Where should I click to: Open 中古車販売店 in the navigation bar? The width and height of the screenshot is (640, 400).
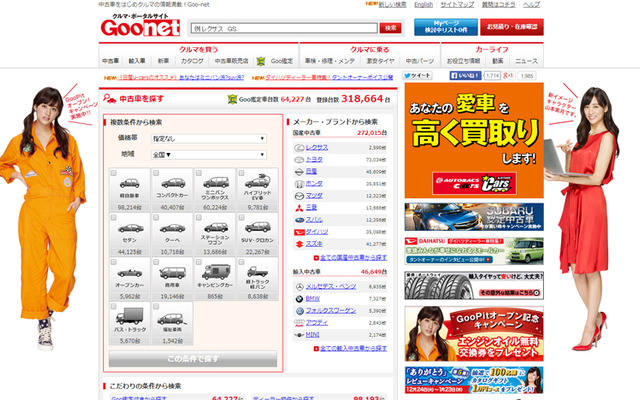point(231,61)
